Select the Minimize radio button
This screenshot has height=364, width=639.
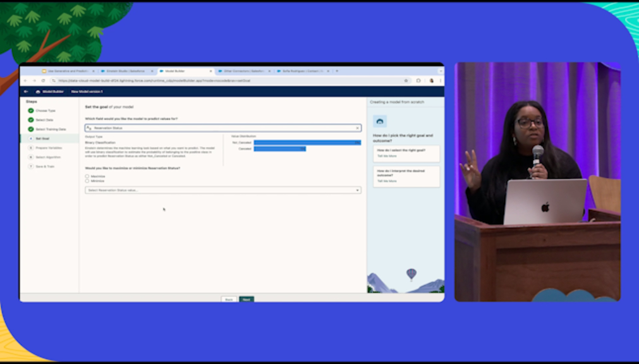[87, 181]
